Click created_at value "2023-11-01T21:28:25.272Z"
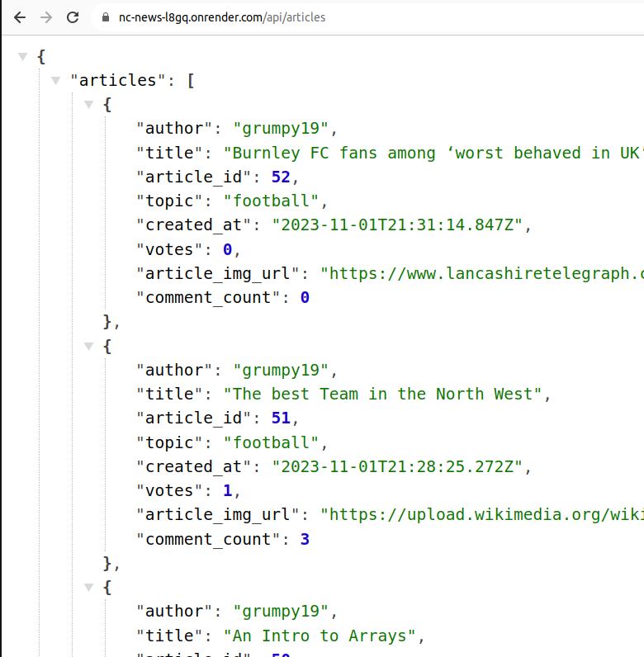Screen dimensions: 644x657 pos(397,467)
